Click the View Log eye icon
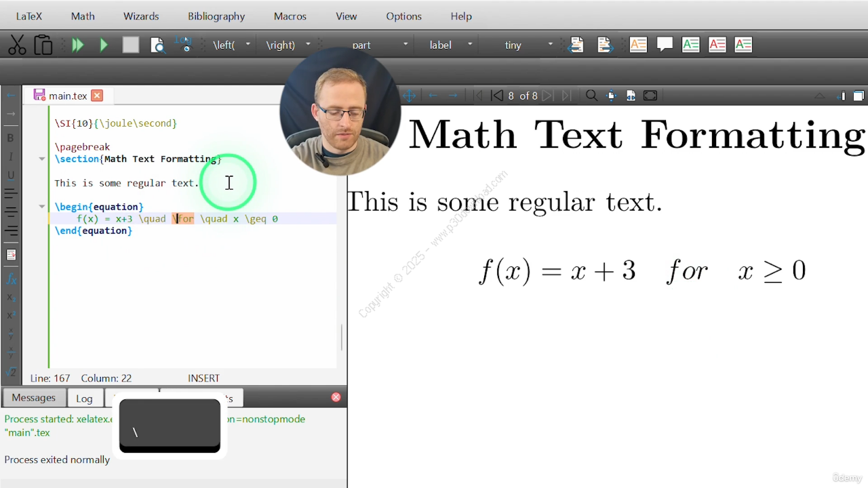The image size is (868, 488). (x=184, y=45)
